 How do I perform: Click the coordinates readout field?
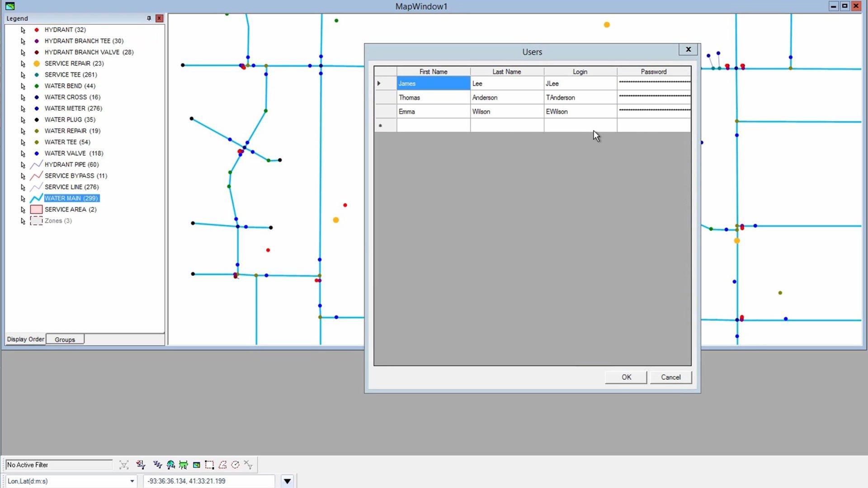coord(209,481)
